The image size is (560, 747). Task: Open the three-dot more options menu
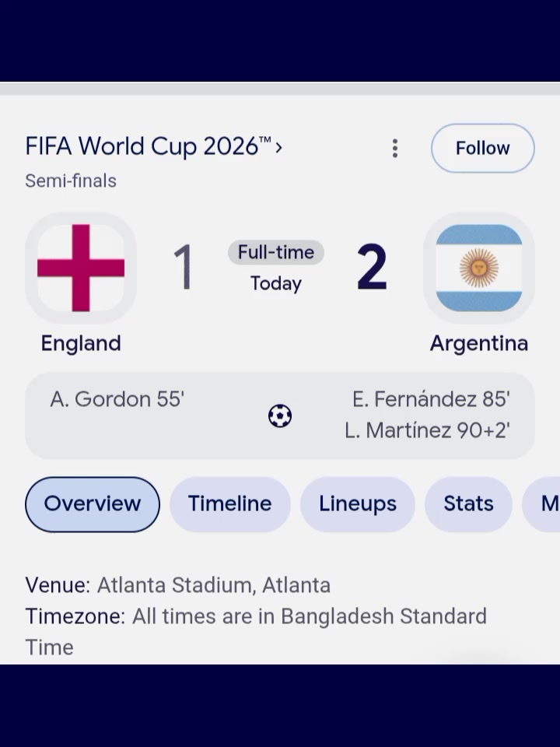coord(395,148)
